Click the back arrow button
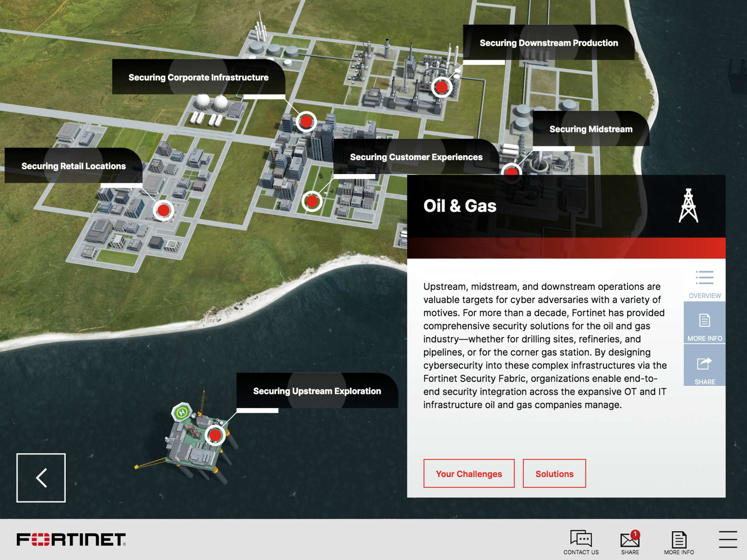The width and height of the screenshot is (747, 560). [41, 478]
